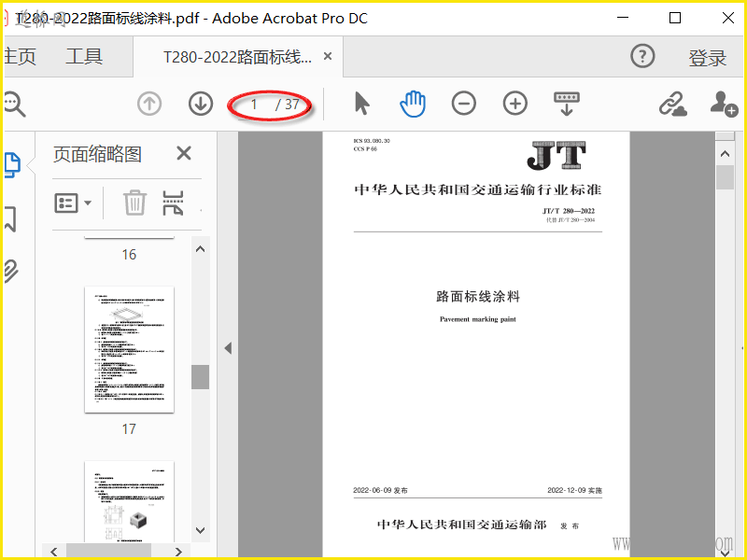747x560 pixels.
Task: Click thumbnail page label 16
Action: (129, 254)
